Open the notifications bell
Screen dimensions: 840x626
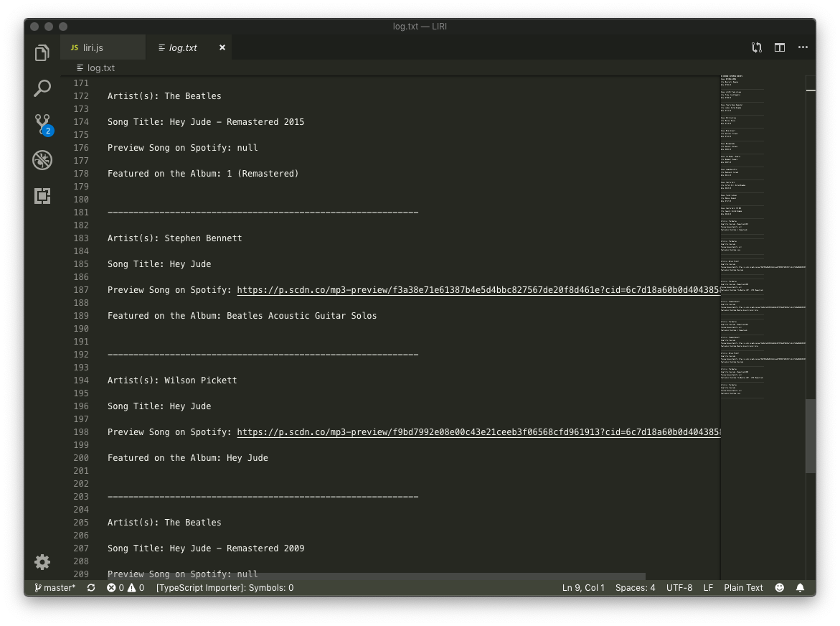click(800, 588)
